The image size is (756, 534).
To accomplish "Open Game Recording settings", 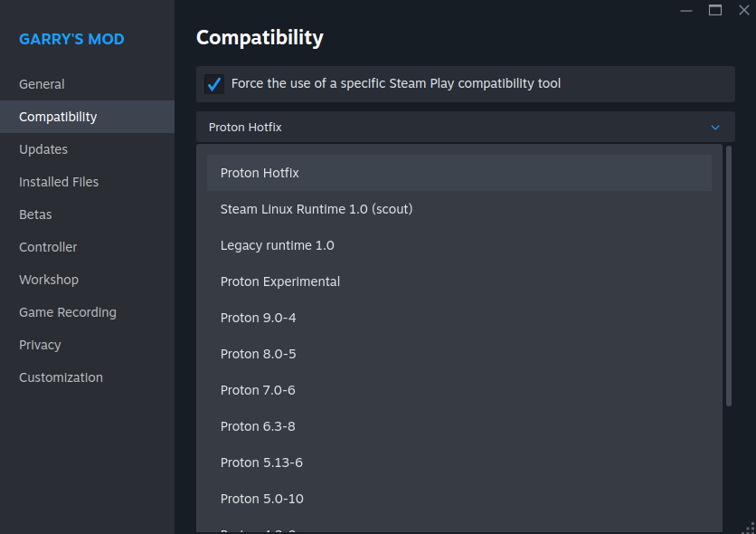I will [x=68, y=312].
